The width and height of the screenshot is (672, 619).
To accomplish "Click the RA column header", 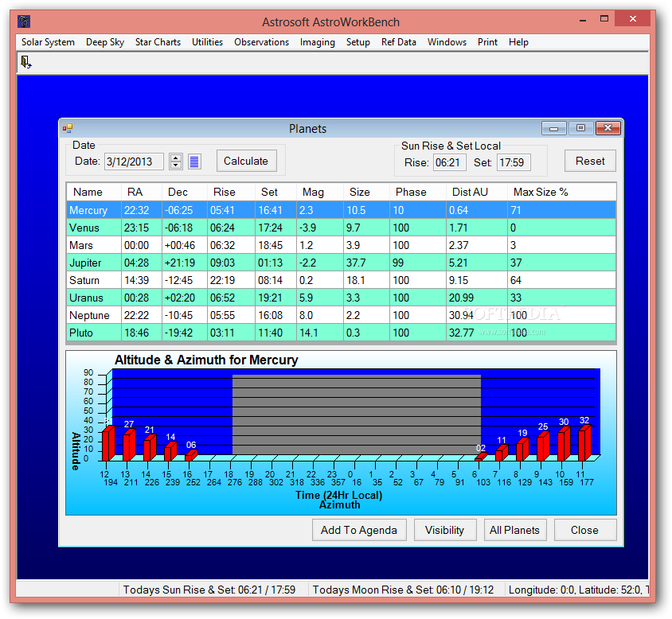I will pyautogui.click(x=142, y=192).
